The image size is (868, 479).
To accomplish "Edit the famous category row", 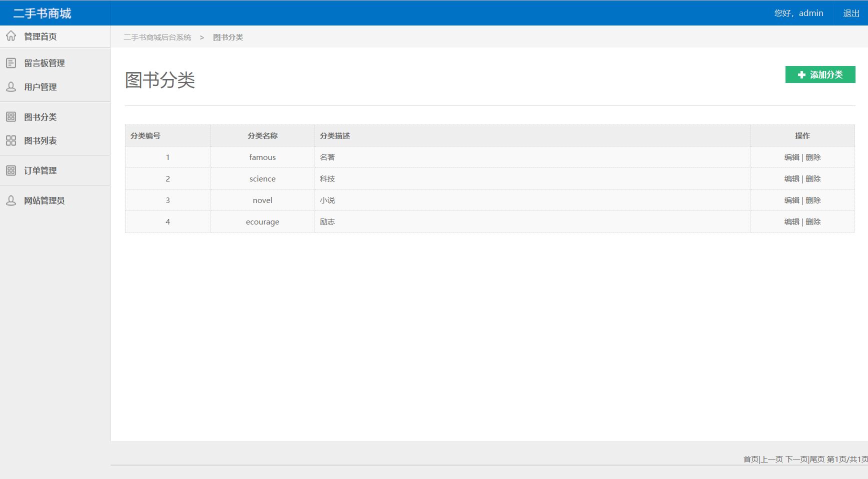I will [791, 157].
